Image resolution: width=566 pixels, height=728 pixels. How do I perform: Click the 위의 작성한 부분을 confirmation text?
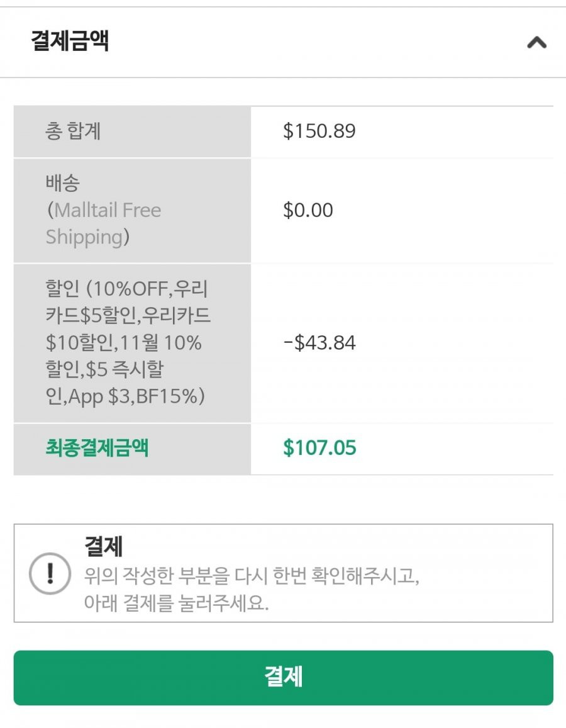pyautogui.click(x=157, y=576)
